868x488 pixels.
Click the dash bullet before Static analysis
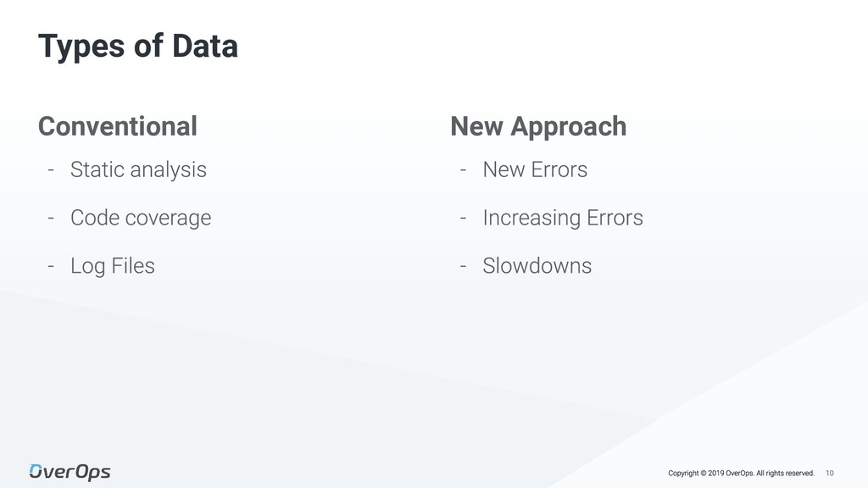pos(52,169)
